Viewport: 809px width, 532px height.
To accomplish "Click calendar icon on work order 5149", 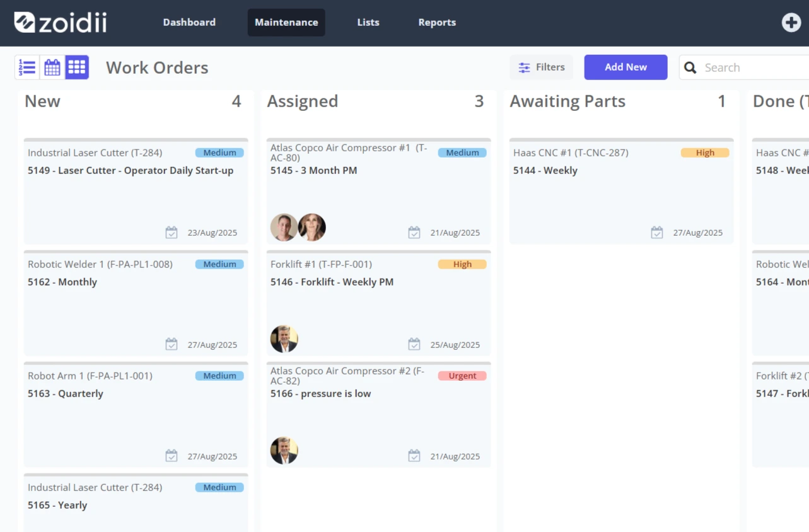I will pyautogui.click(x=172, y=233).
